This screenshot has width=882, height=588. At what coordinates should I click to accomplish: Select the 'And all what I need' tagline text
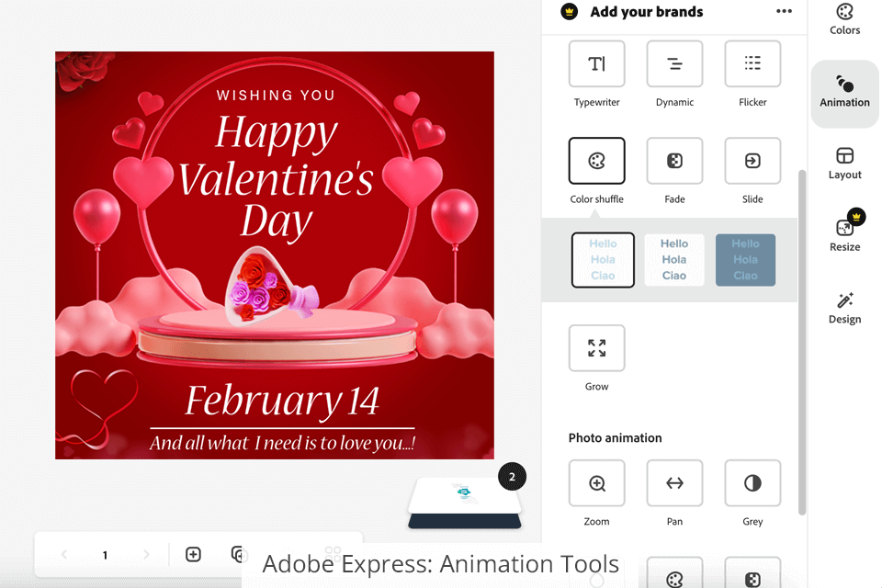pos(282,444)
